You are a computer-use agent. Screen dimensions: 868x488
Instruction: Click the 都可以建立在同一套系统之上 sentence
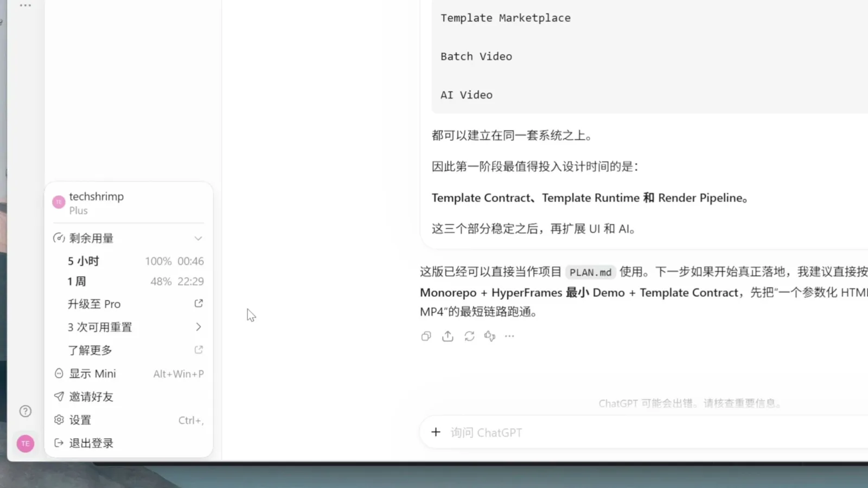[512, 136]
